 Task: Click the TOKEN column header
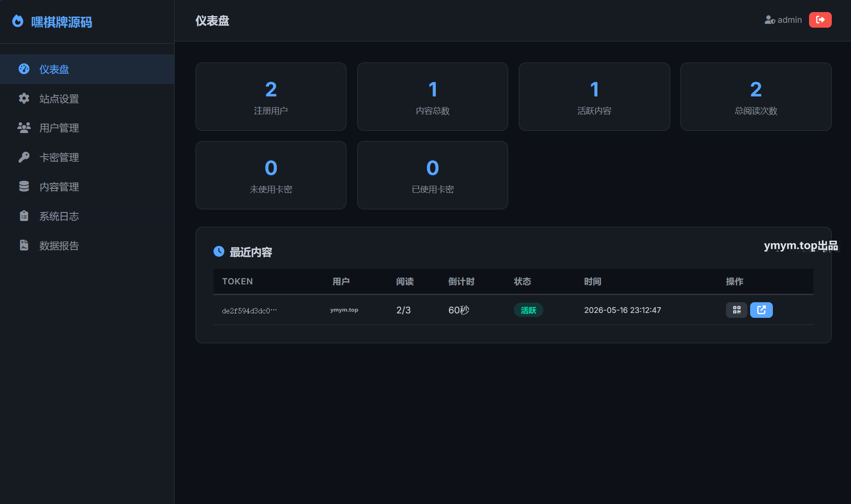click(x=238, y=281)
